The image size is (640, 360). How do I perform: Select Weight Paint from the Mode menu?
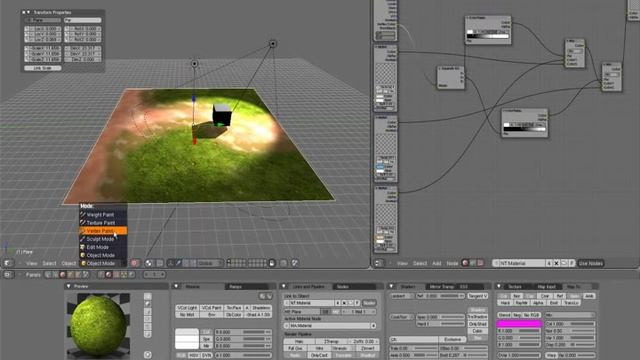pyautogui.click(x=100, y=215)
